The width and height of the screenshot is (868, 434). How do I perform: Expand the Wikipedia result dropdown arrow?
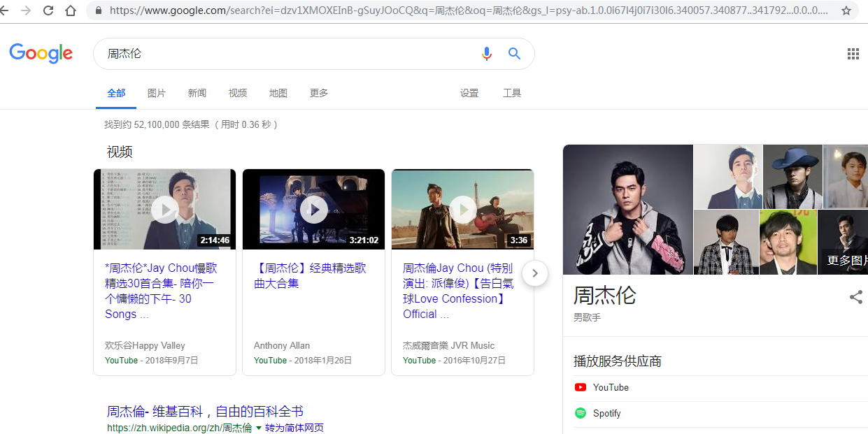(259, 428)
